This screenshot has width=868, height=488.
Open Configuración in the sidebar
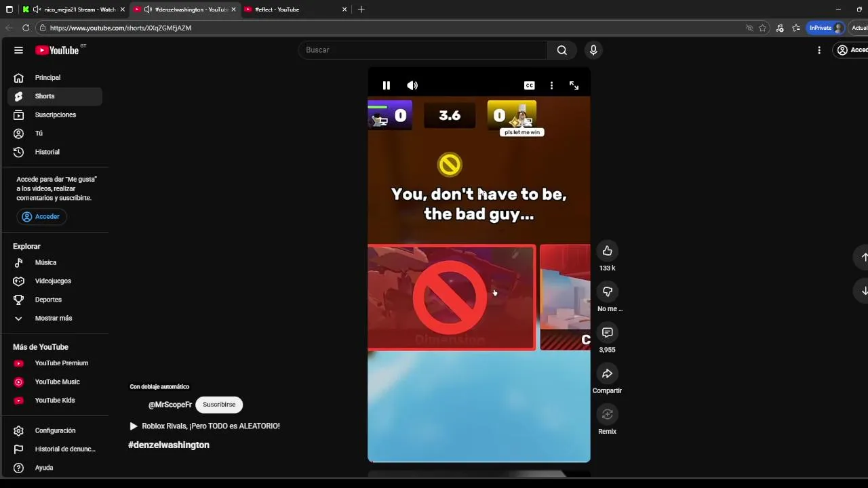pyautogui.click(x=55, y=431)
